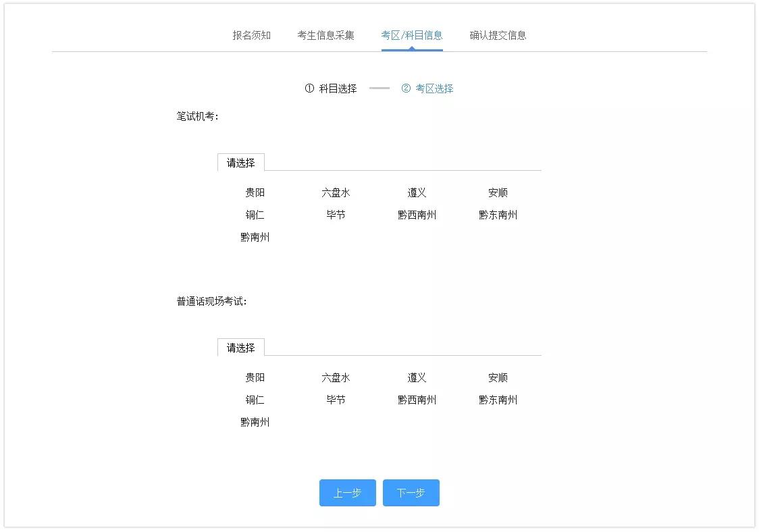Click the 上一步 button

point(347,493)
